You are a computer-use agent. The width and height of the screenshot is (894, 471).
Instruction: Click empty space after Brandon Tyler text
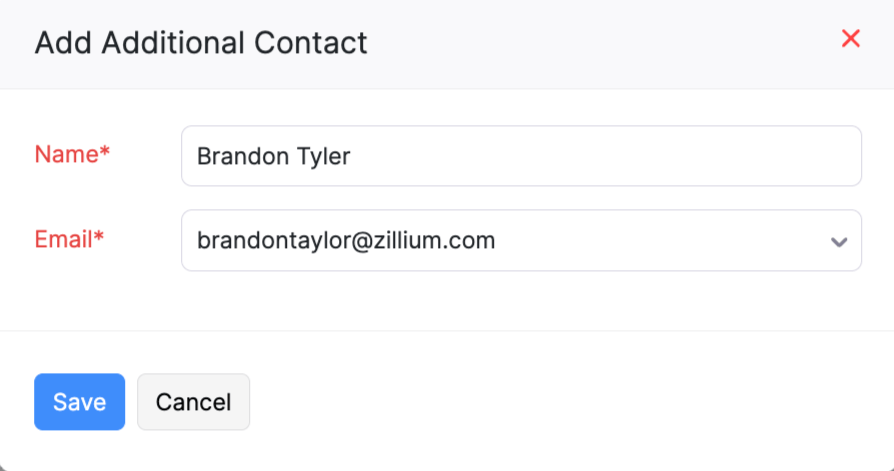[600, 156]
